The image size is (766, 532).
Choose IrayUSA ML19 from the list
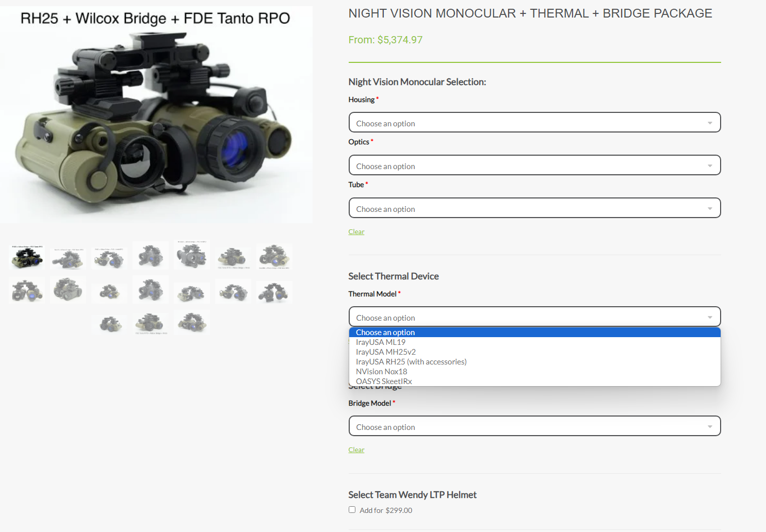pyautogui.click(x=534, y=342)
